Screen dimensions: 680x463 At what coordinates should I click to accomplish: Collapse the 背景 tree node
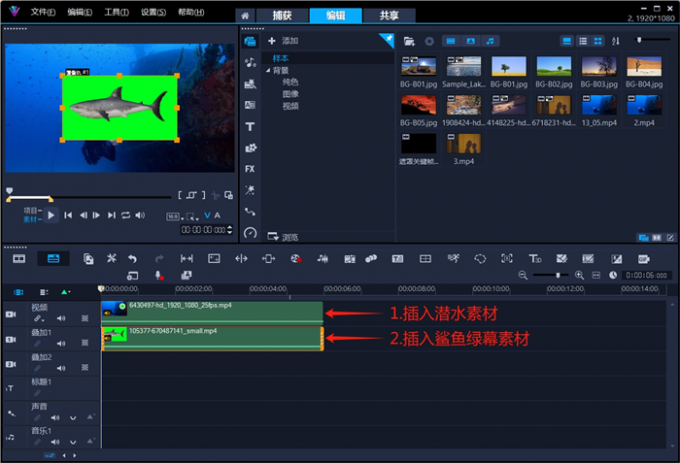click(x=268, y=70)
